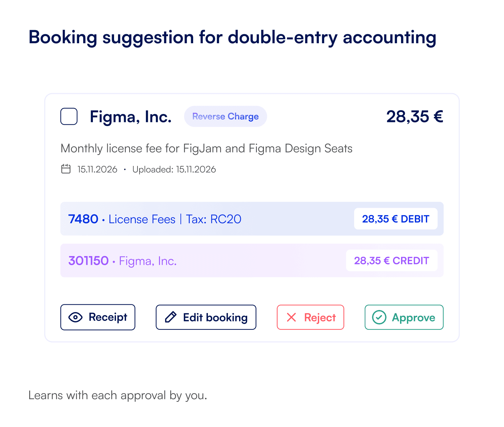The width and height of the screenshot is (504, 427).
Task: Click the green checkmark circle beside Approve
Action: pos(379,317)
